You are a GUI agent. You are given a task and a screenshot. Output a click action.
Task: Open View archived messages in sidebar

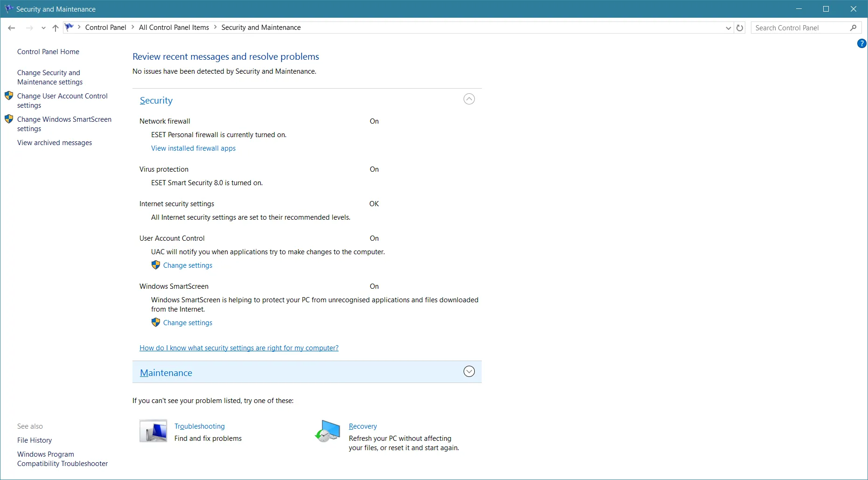coord(55,143)
